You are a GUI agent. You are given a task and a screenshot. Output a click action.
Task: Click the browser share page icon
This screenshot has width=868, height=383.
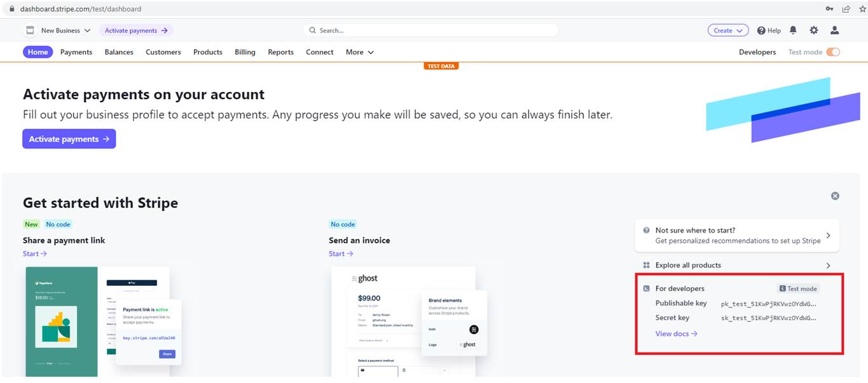point(846,9)
